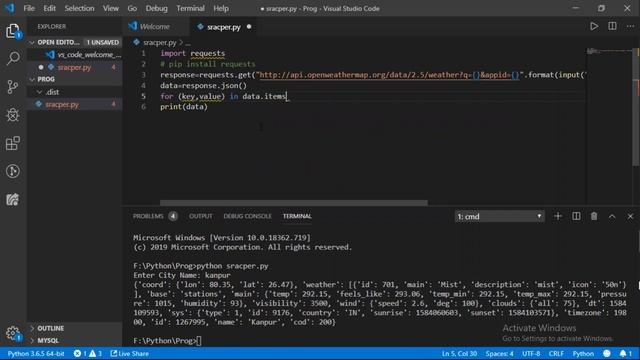This screenshot has height=360, width=640.
Task: Open the Search view in activity bar
Action: coord(13,58)
